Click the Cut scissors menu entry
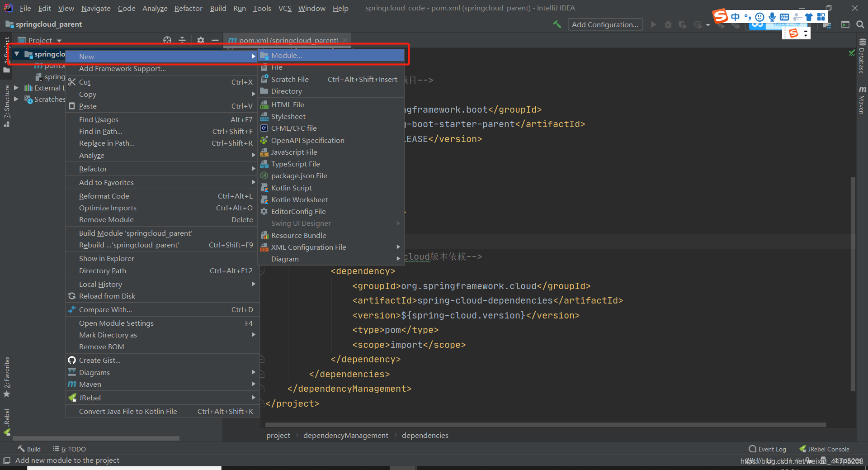 [163, 82]
